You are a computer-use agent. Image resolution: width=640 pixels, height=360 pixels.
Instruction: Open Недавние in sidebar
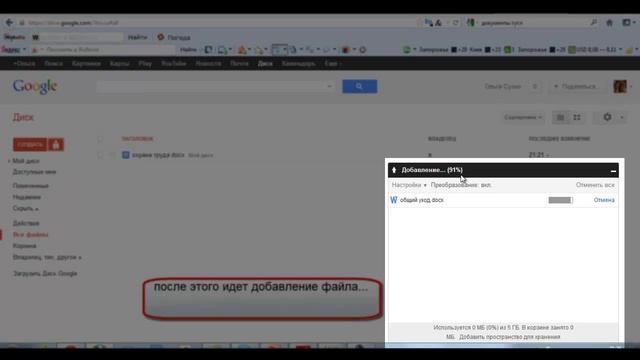coord(27,197)
